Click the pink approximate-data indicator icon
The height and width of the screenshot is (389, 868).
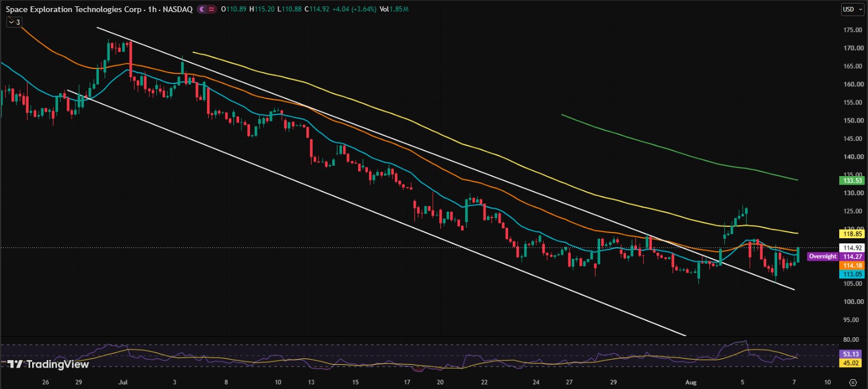212,9
